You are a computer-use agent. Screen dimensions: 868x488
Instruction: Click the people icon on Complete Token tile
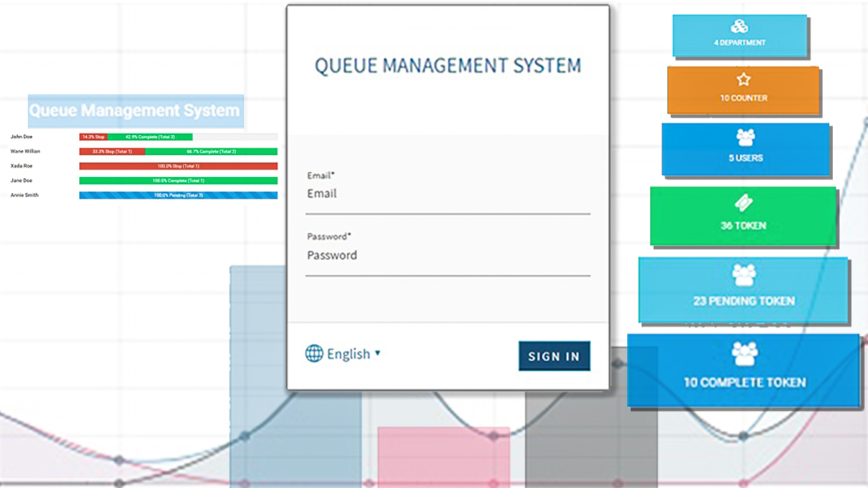click(x=744, y=354)
